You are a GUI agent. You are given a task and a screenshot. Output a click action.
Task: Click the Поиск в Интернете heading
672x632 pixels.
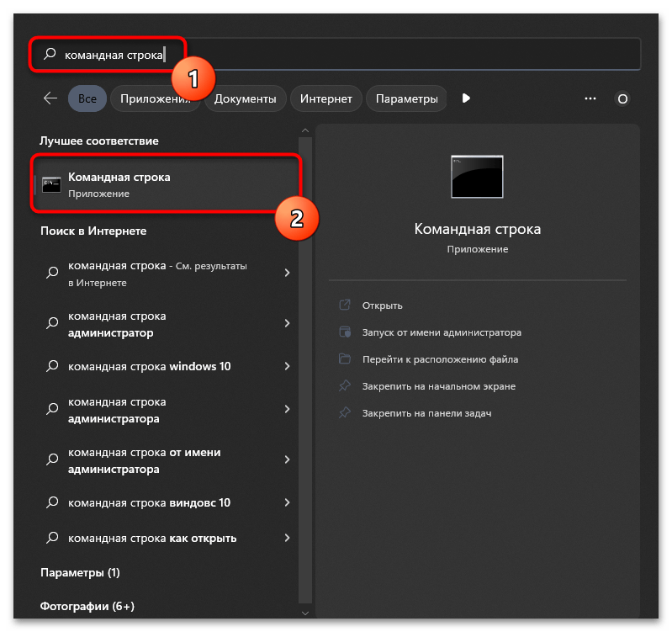93,231
